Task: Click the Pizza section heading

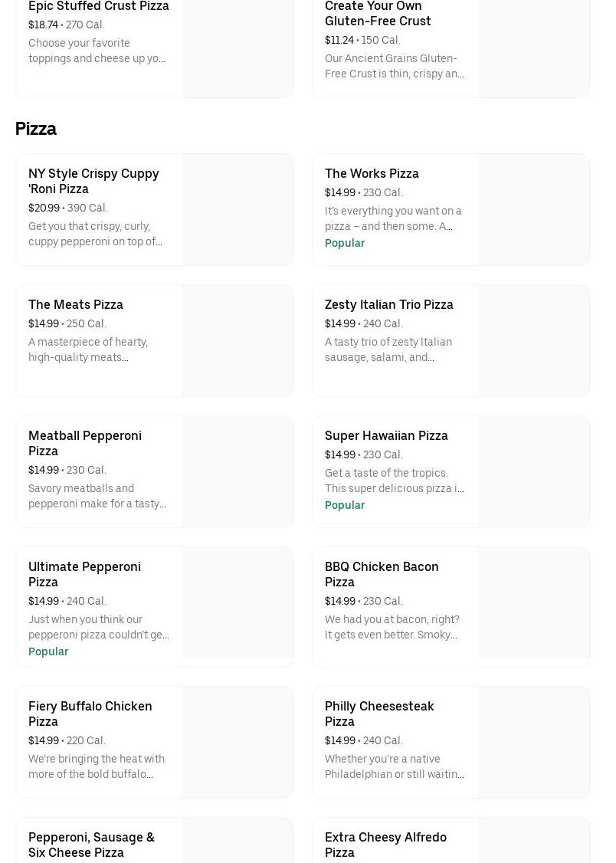Action: [x=36, y=129]
